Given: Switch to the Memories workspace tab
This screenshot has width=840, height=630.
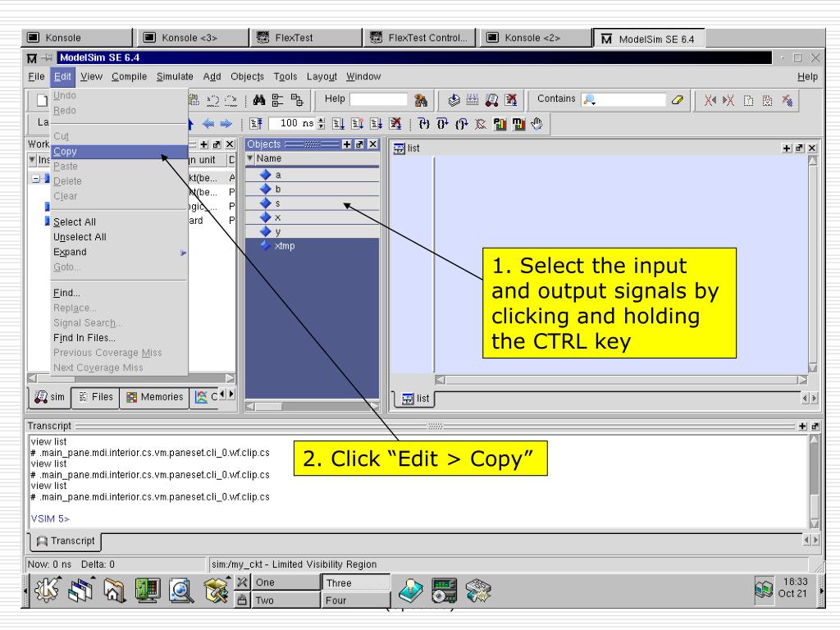Looking at the screenshot, I should (154, 397).
